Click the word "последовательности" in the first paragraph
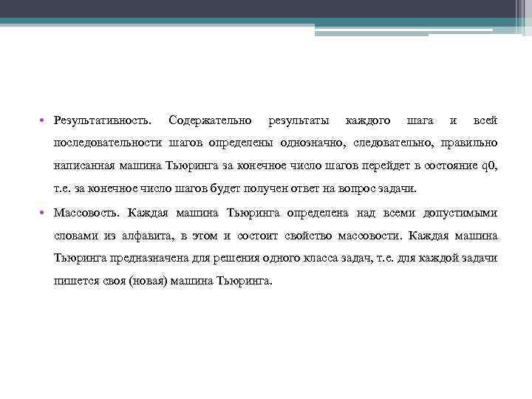 click(108, 143)
